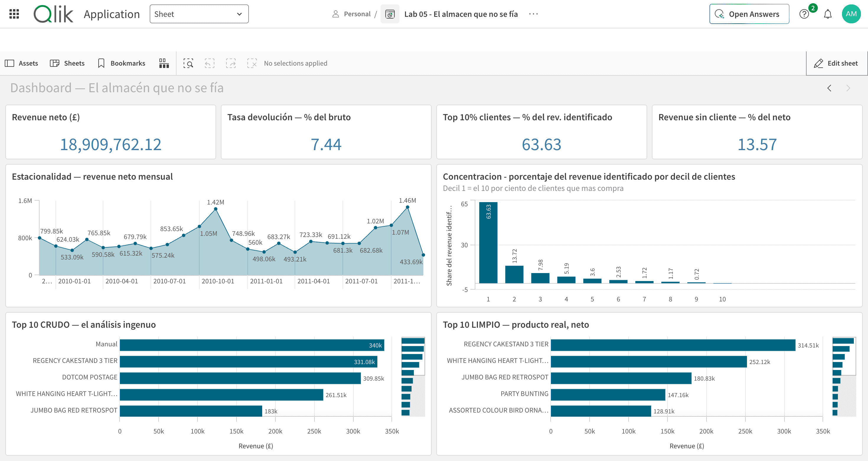Click the Top 10% clientes value 63.63
The width and height of the screenshot is (868, 461).
tap(541, 144)
